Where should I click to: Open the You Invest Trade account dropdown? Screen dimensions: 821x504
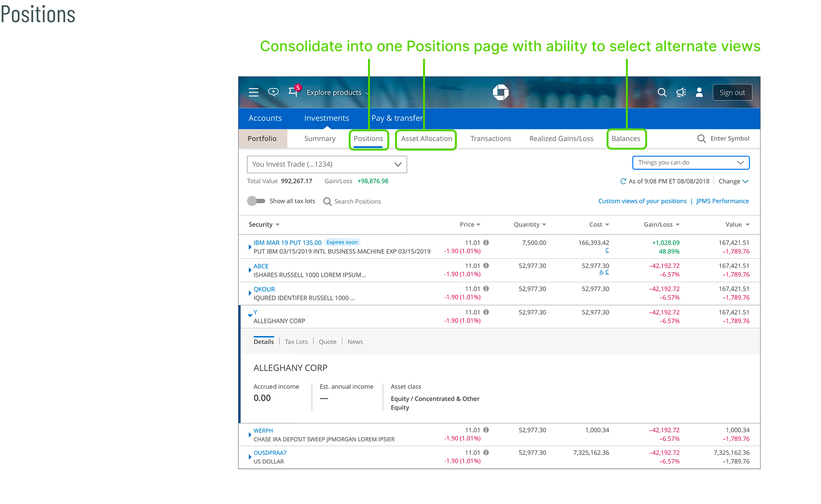point(327,164)
